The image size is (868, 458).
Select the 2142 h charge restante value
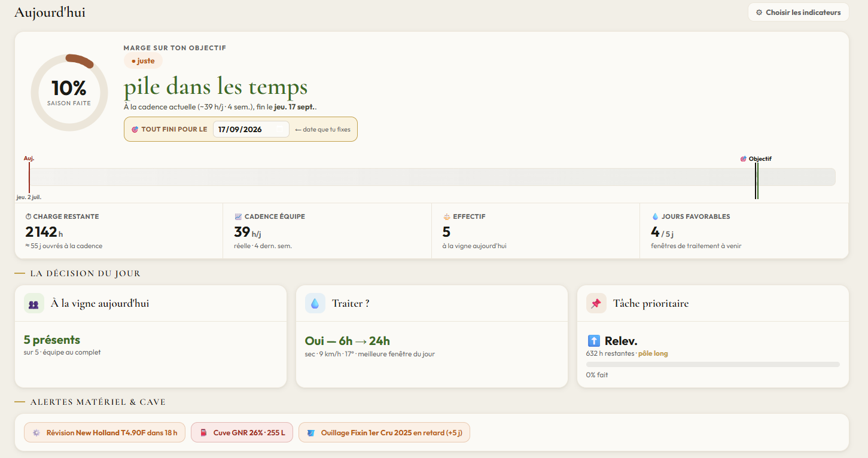pos(44,232)
